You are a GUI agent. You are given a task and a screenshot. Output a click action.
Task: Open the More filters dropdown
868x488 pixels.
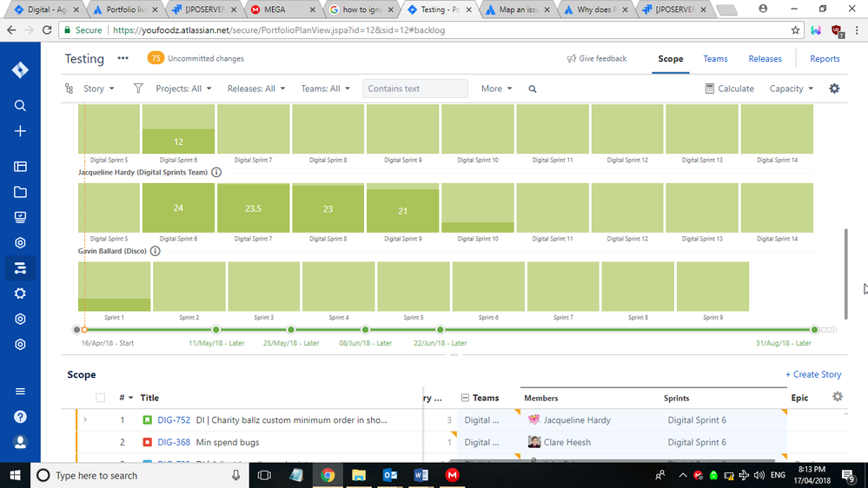496,89
